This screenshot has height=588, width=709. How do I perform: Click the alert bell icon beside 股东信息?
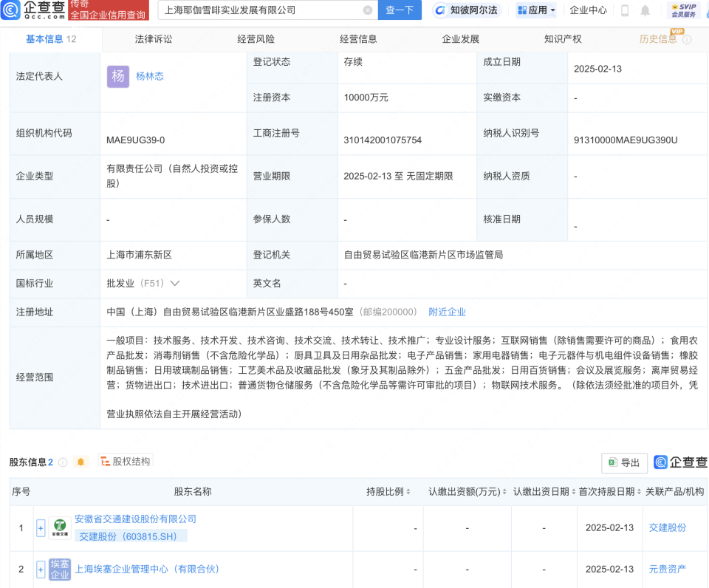pos(81,459)
